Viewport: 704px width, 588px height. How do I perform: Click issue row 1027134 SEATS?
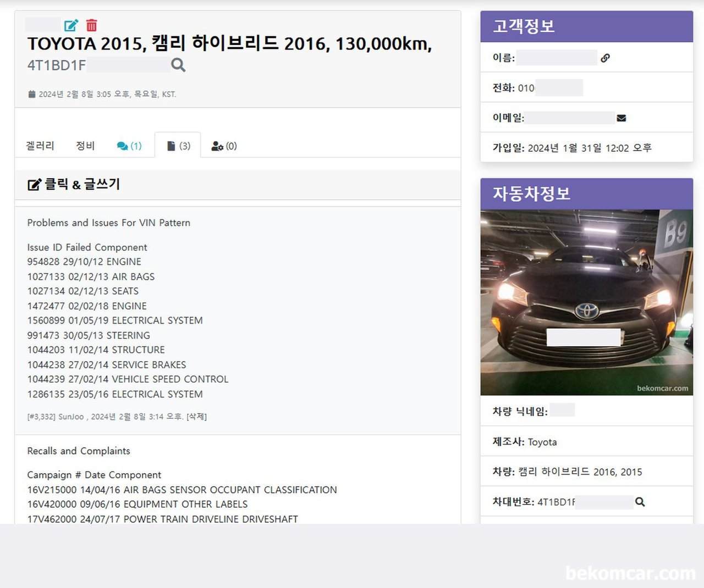pos(83,291)
